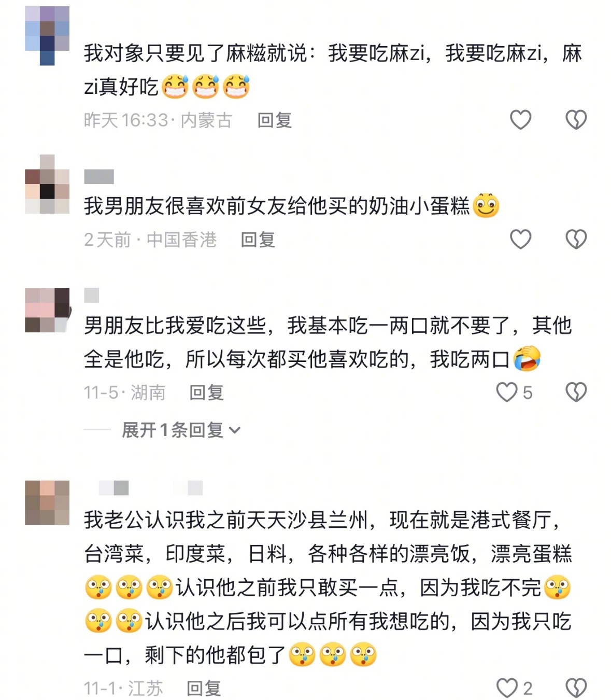The width and height of the screenshot is (611, 700).
Task: Like the 麻糍 comment from 内蒙古
Action: [x=520, y=120]
